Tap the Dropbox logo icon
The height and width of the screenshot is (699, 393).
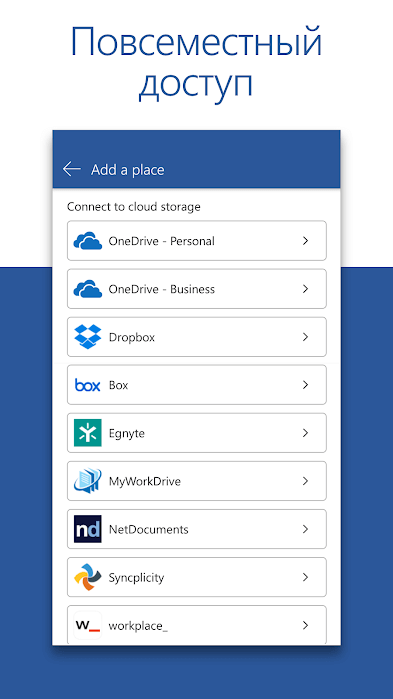click(87, 337)
